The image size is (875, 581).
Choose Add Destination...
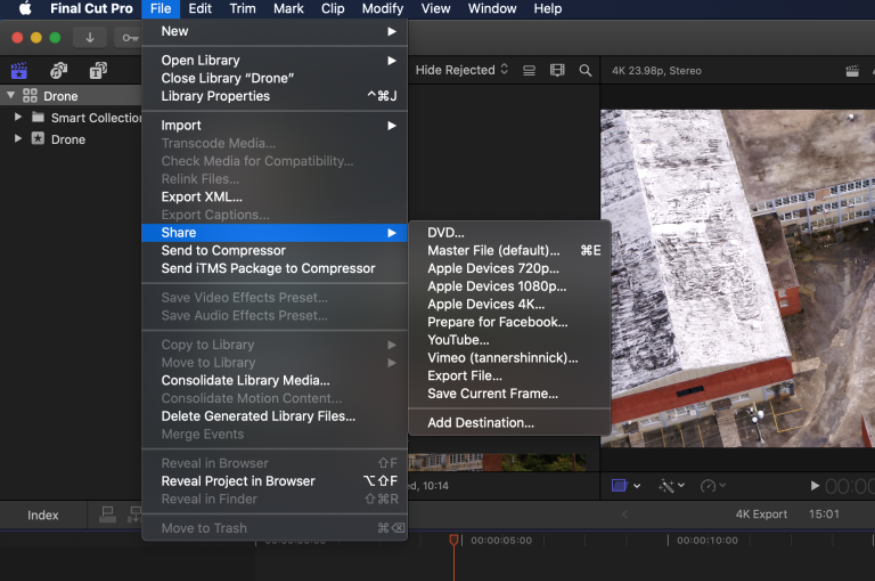(x=509, y=423)
